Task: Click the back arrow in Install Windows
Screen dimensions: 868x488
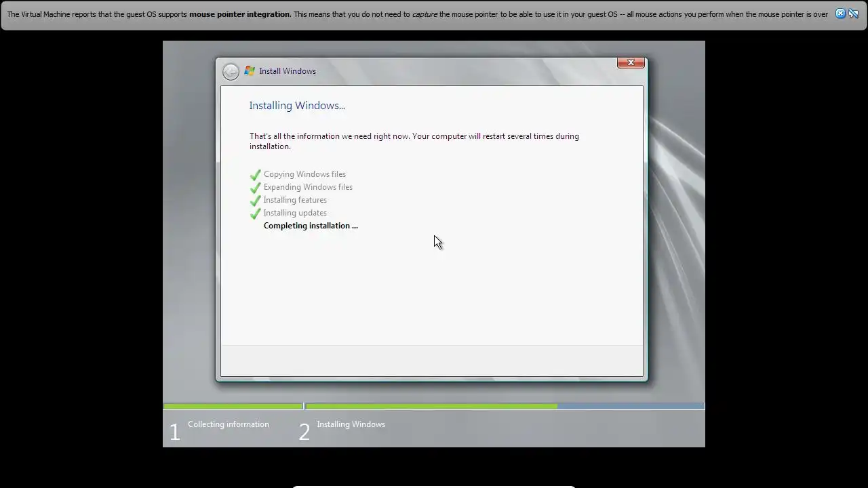Action: 231,71
